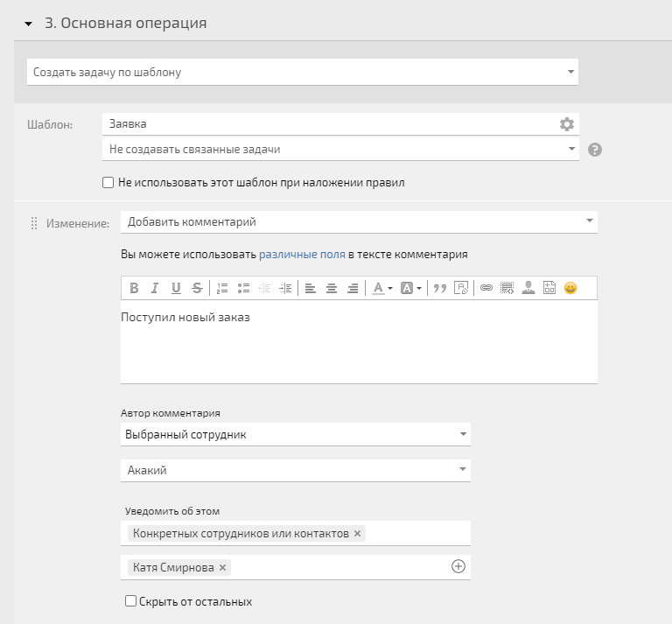Enable Не использовать этот шаблон checkbox
Viewport: 672px width, 624px height.
(x=108, y=183)
